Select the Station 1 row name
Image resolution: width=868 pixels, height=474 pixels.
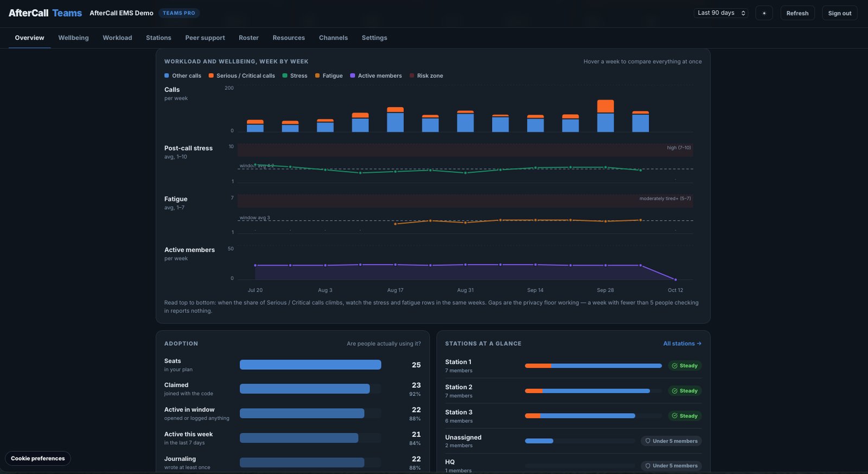(458, 362)
